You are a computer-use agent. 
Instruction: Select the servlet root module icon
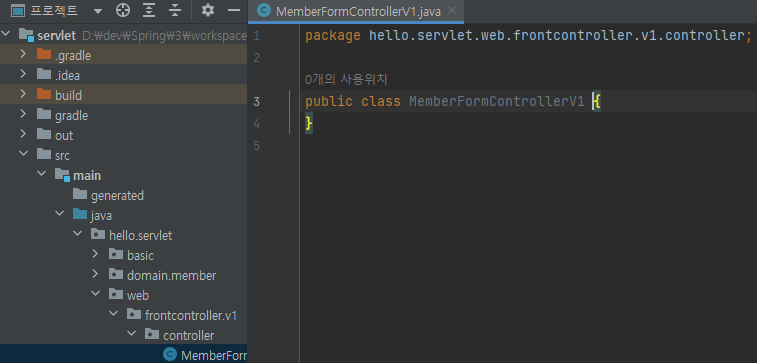26,35
